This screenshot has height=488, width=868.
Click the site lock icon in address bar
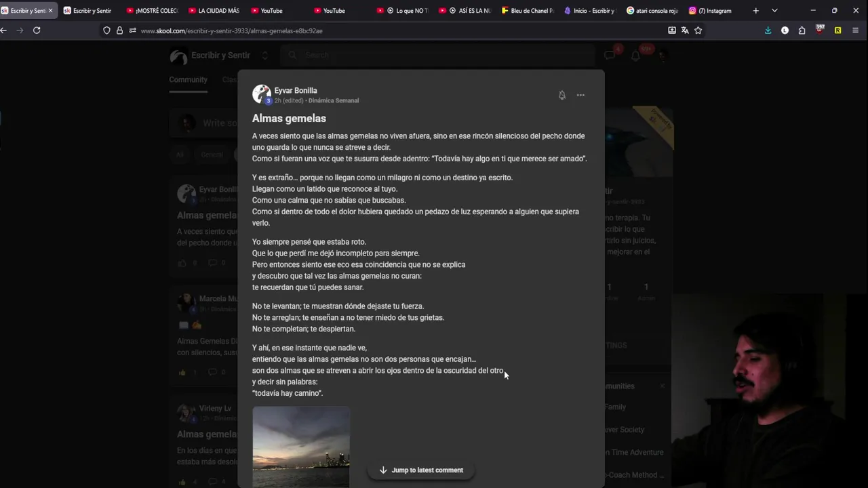(119, 30)
